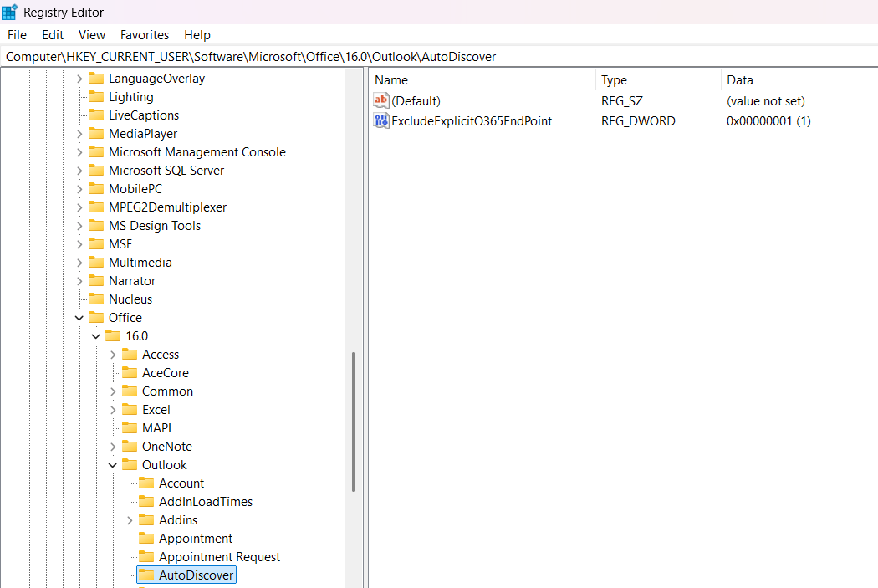The image size is (878, 588).
Task: Select the Common key
Action: click(x=167, y=391)
